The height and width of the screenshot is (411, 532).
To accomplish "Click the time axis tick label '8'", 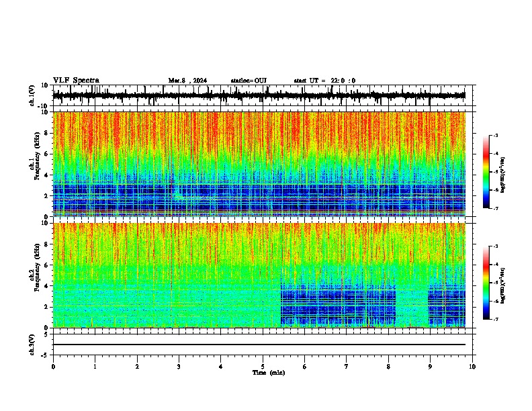I will point(388,367).
